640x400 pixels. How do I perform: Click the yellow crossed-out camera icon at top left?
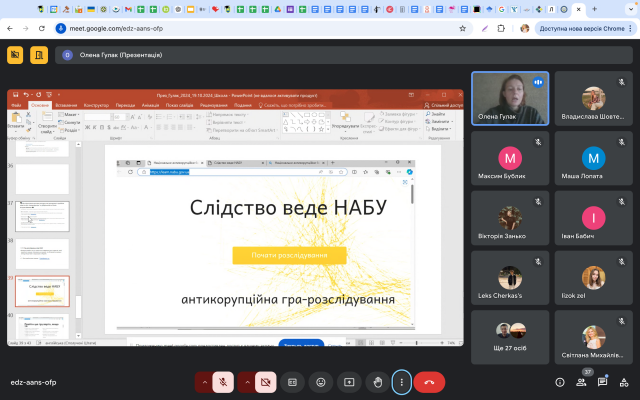[15, 55]
